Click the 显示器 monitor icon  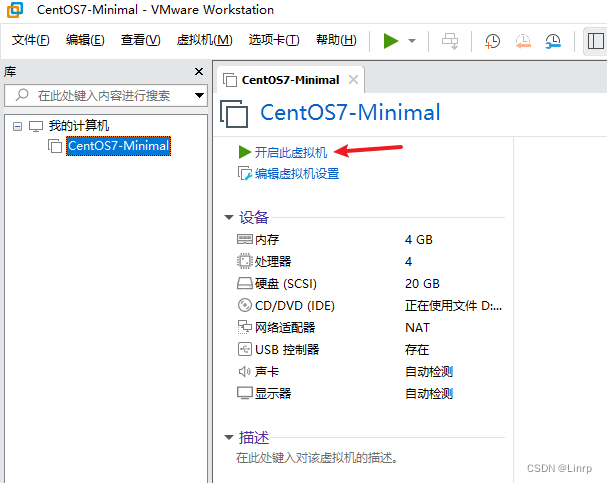point(245,394)
